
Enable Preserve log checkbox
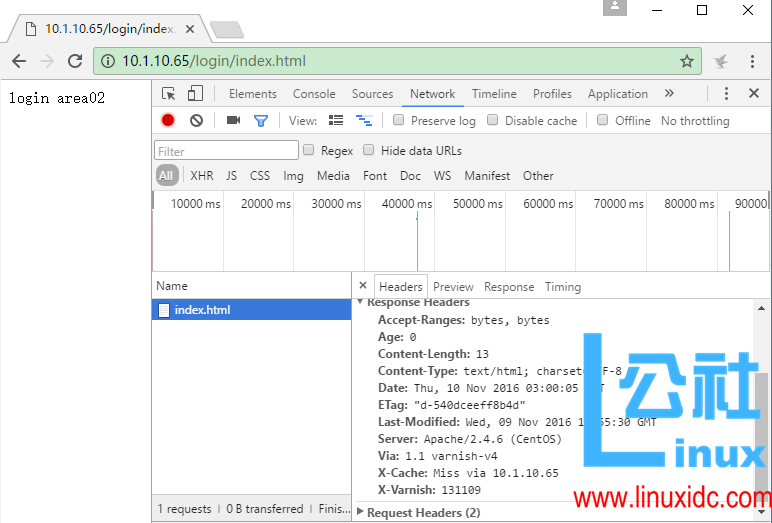[398, 120]
